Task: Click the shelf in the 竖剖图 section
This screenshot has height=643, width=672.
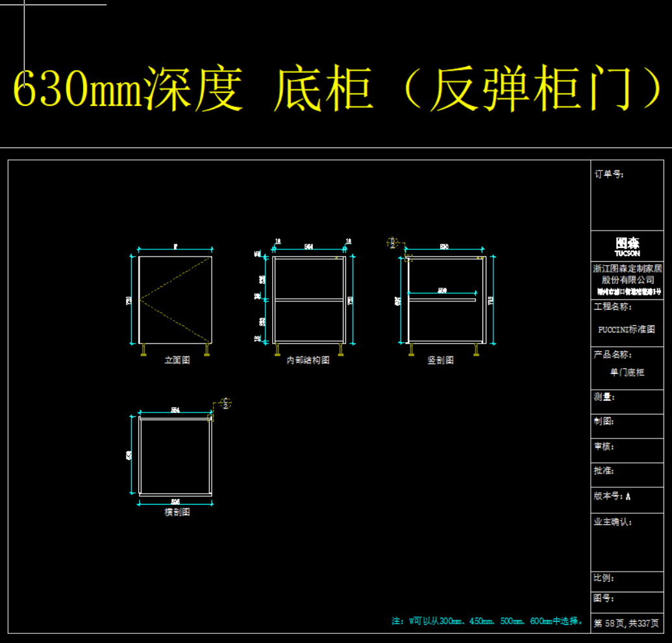Action: 442,299
